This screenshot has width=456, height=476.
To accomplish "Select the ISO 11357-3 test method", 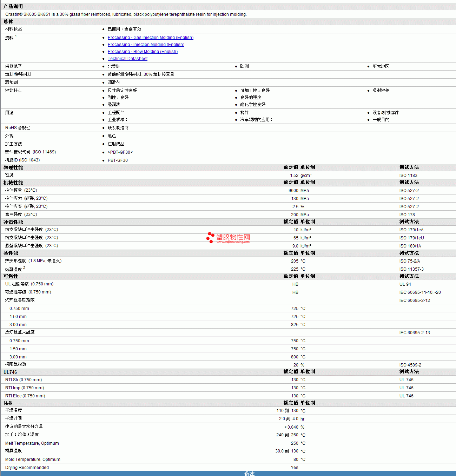I will pos(411,269).
